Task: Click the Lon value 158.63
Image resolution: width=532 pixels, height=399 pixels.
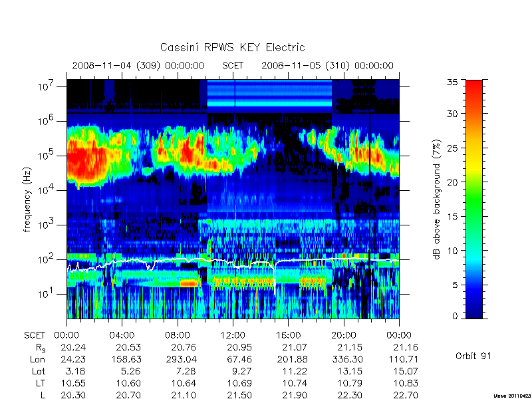Action: [125, 359]
